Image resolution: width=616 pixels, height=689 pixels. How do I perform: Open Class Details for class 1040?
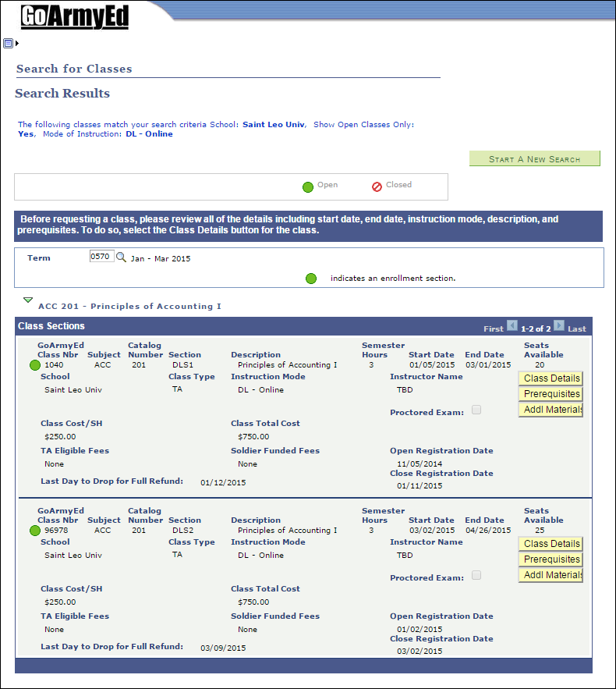pos(551,378)
